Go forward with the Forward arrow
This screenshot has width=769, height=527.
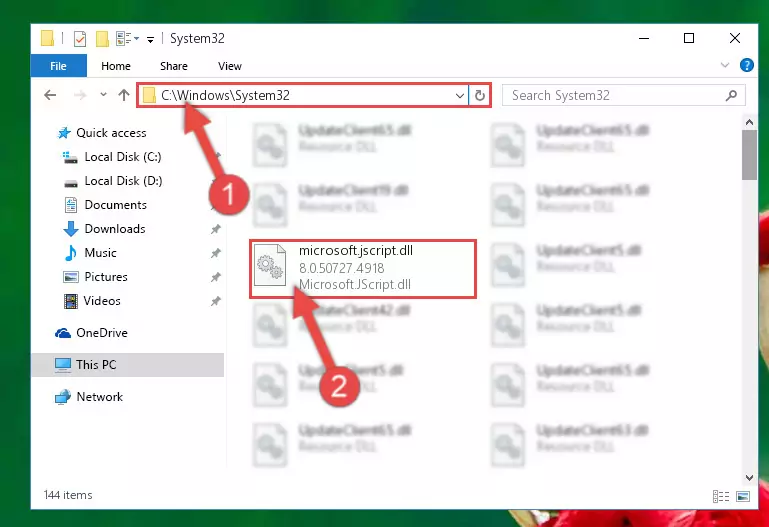point(79,95)
